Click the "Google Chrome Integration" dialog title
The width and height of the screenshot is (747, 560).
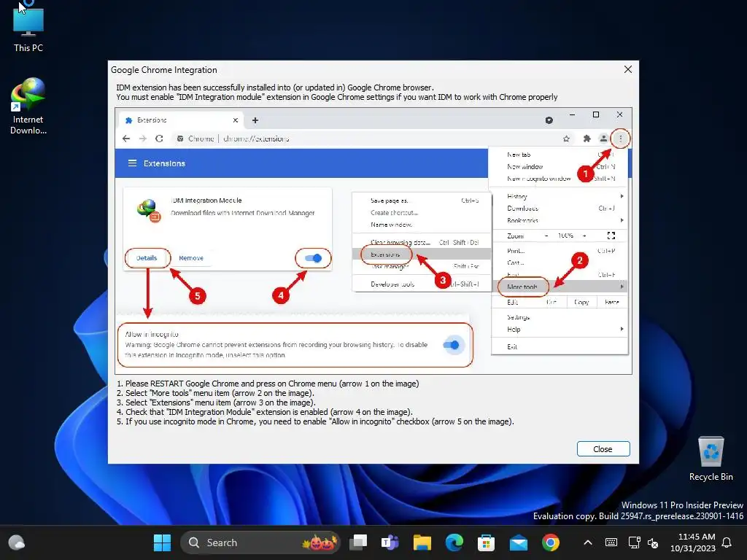(x=164, y=70)
